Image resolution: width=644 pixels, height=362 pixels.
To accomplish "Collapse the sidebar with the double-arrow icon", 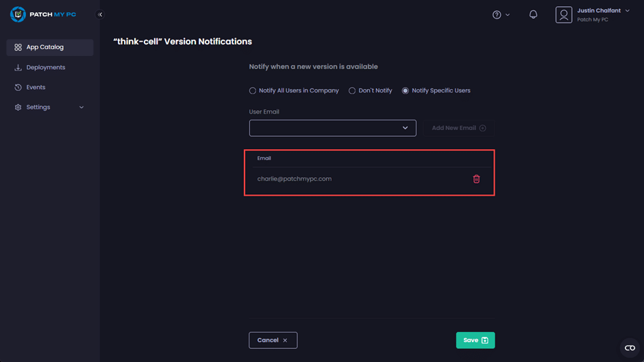I will point(100,14).
